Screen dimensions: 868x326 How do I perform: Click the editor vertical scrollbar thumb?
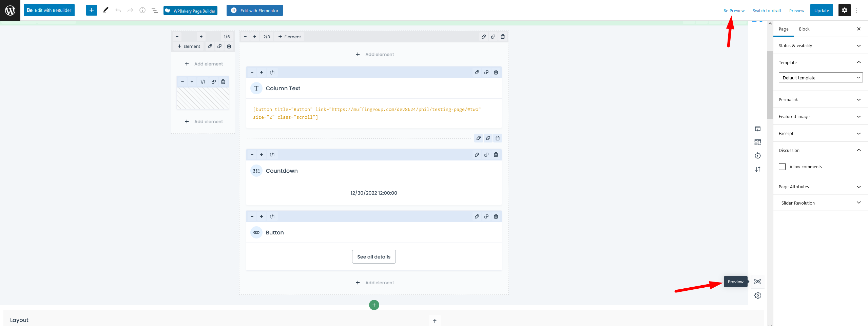tap(770, 85)
